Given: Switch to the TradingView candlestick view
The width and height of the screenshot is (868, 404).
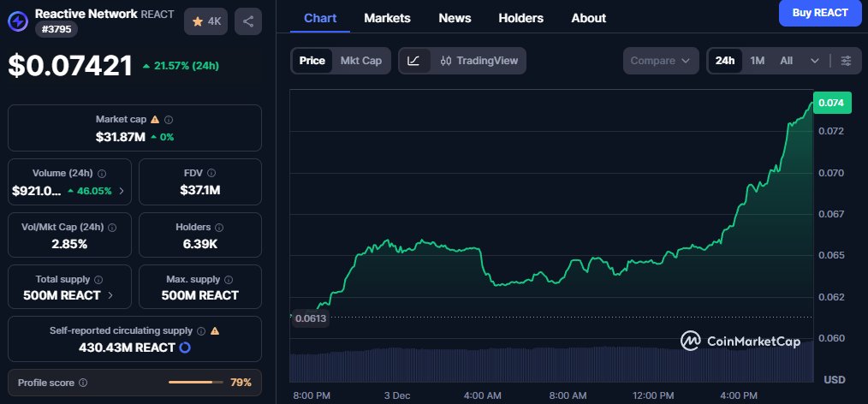Looking at the screenshot, I should coord(479,61).
